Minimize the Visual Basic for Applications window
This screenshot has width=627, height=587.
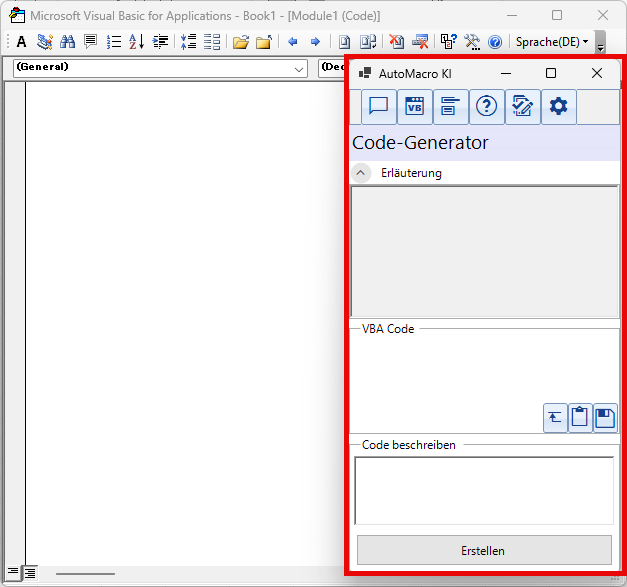512,15
